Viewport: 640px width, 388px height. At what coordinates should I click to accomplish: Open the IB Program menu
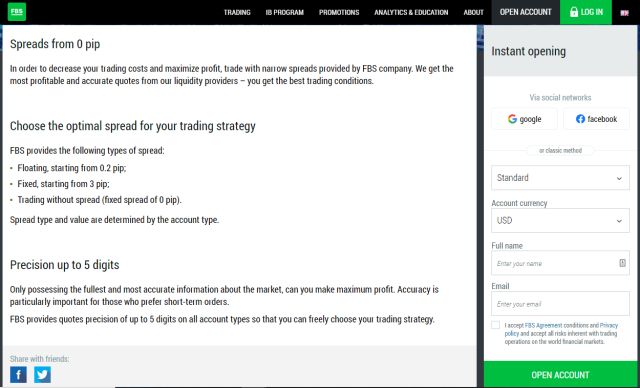pos(284,12)
